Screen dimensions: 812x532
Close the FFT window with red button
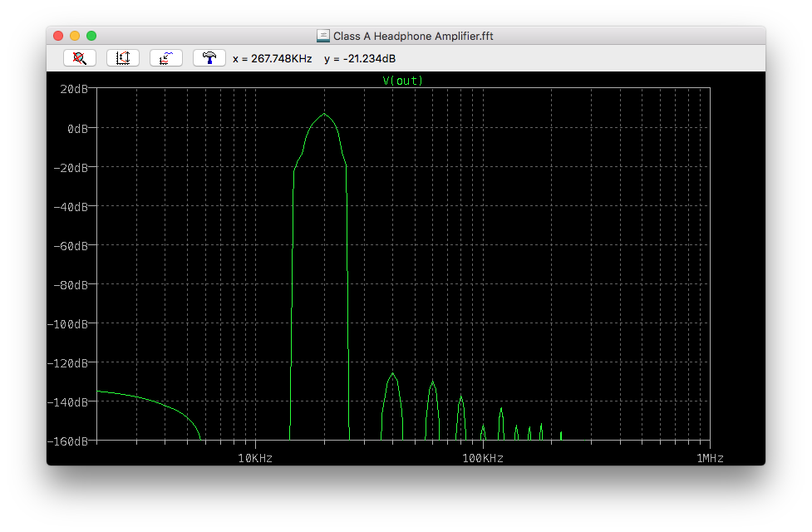pyautogui.click(x=58, y=36)
